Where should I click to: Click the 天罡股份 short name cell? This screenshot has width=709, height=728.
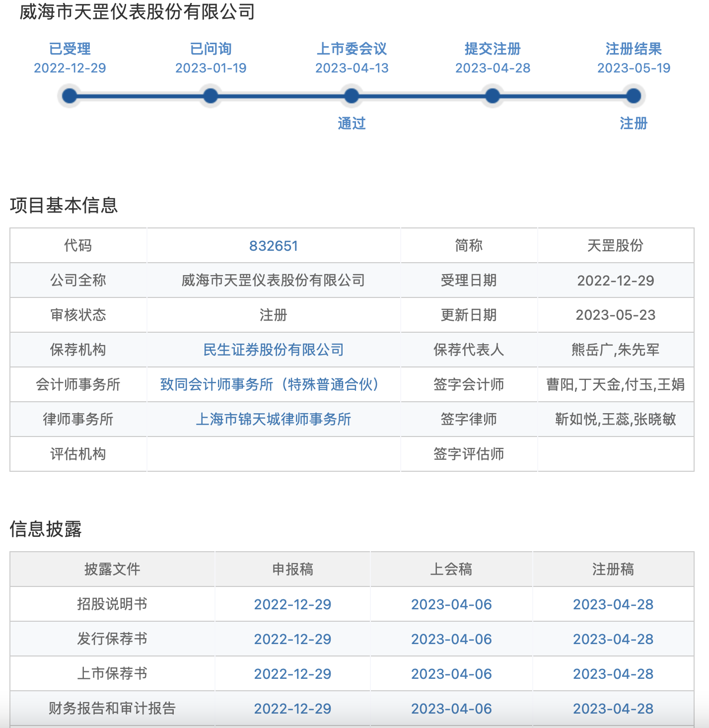[616, 245]
